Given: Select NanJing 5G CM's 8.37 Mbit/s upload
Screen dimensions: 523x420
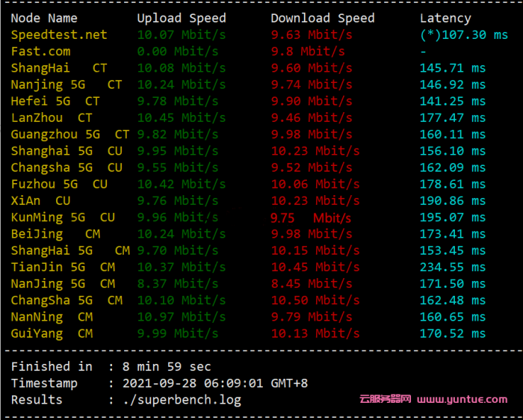Looking at the screenshot, I should [178, 283].
